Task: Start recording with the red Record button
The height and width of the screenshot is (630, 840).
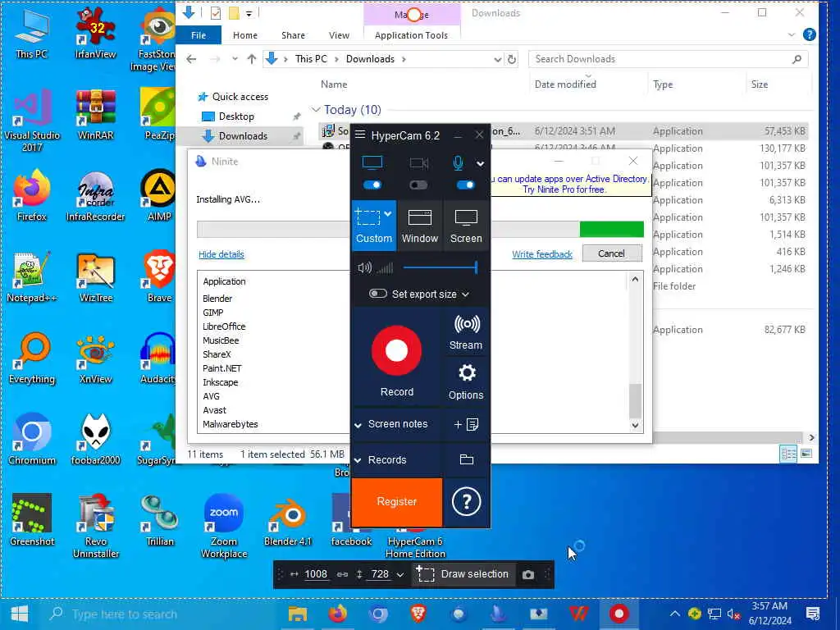Action: coord(396,350)
